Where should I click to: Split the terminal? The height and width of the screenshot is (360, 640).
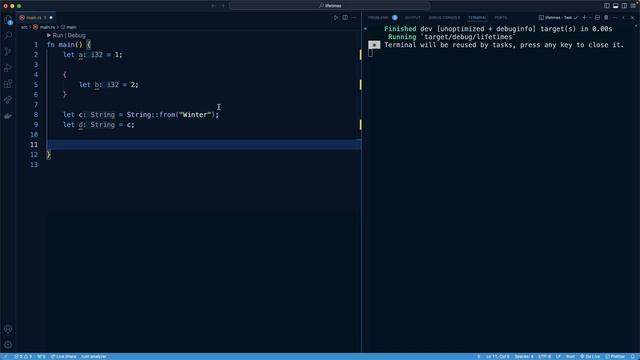click(598, 18)
